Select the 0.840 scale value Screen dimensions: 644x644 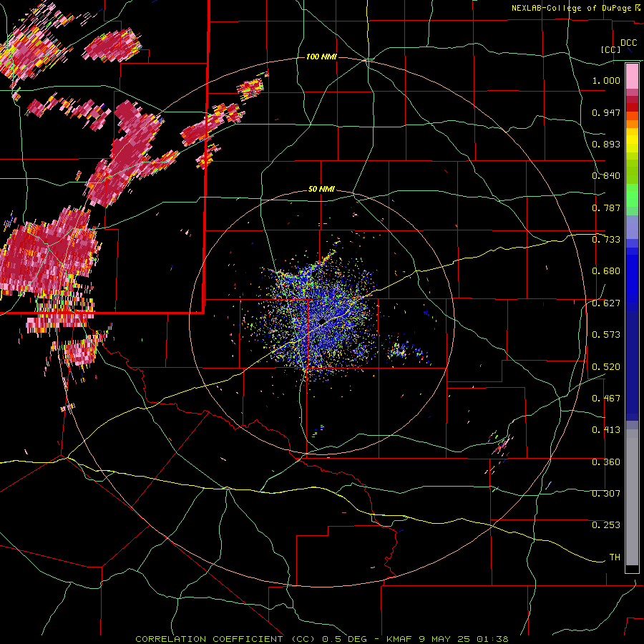pos(606,176)
